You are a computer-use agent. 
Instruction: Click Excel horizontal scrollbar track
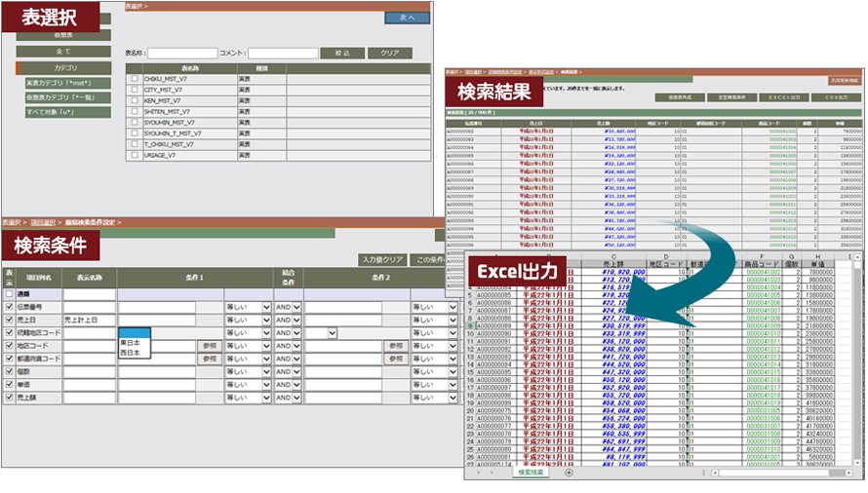tap(781, 473)
